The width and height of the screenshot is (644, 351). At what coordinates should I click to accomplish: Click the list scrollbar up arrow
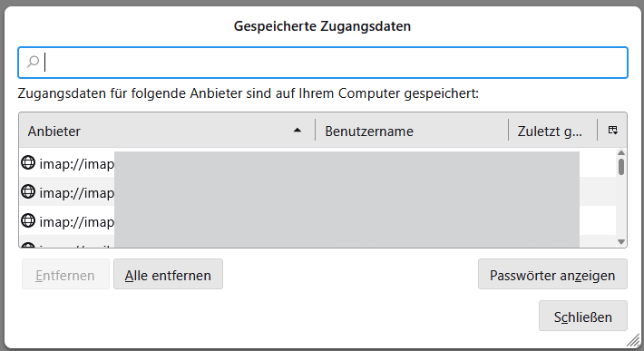pyautogui.click(x=621, y=153)
